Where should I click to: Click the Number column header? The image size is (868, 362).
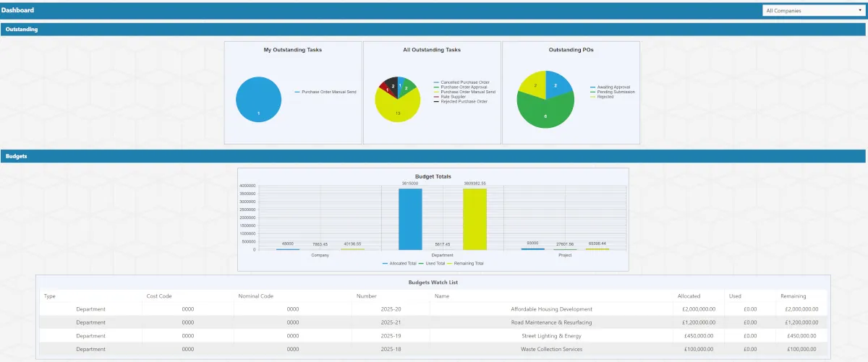click(367, 296)
